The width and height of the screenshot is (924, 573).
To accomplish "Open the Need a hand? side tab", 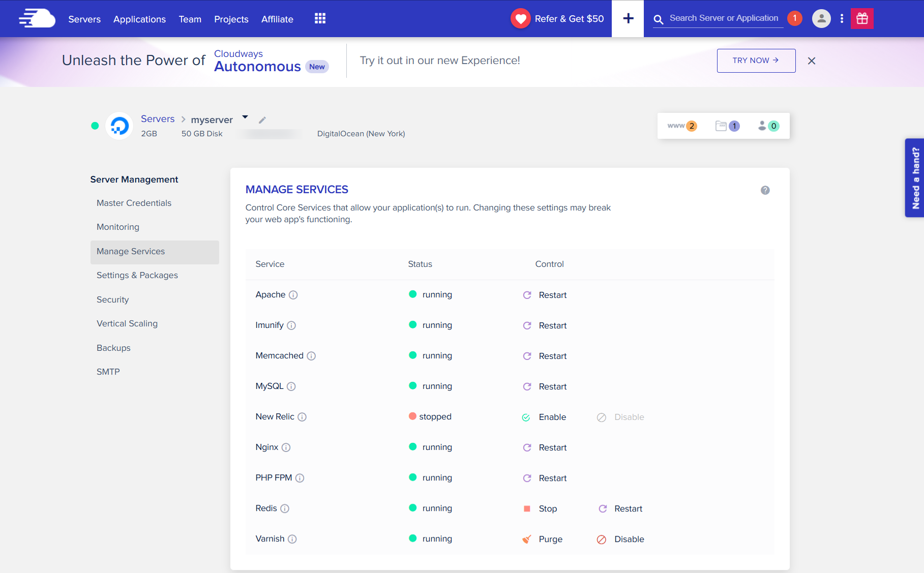I will click(914, 178).
